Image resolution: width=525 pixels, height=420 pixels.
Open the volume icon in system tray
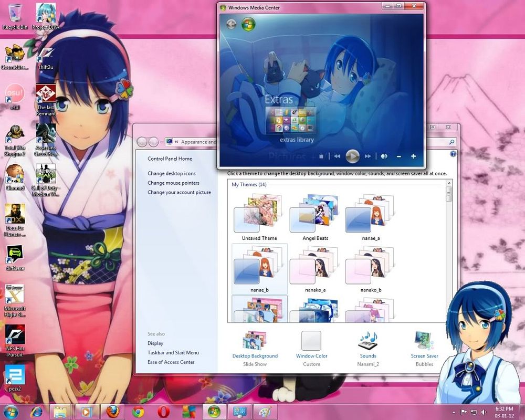[x=484, y=412]
